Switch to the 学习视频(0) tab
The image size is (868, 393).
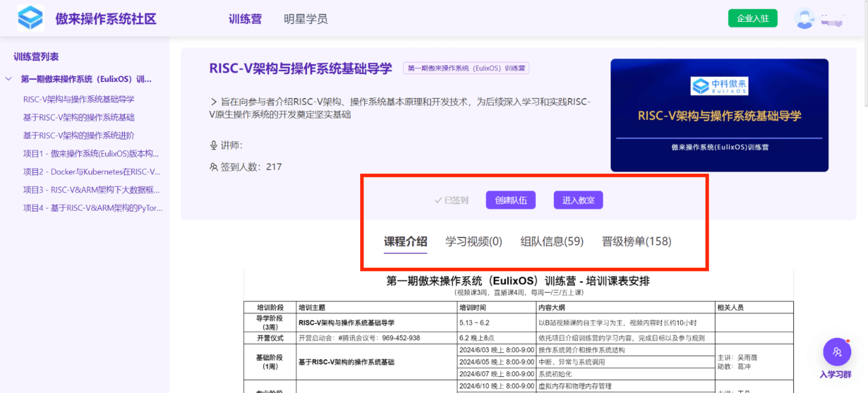[x=474, y=241]
